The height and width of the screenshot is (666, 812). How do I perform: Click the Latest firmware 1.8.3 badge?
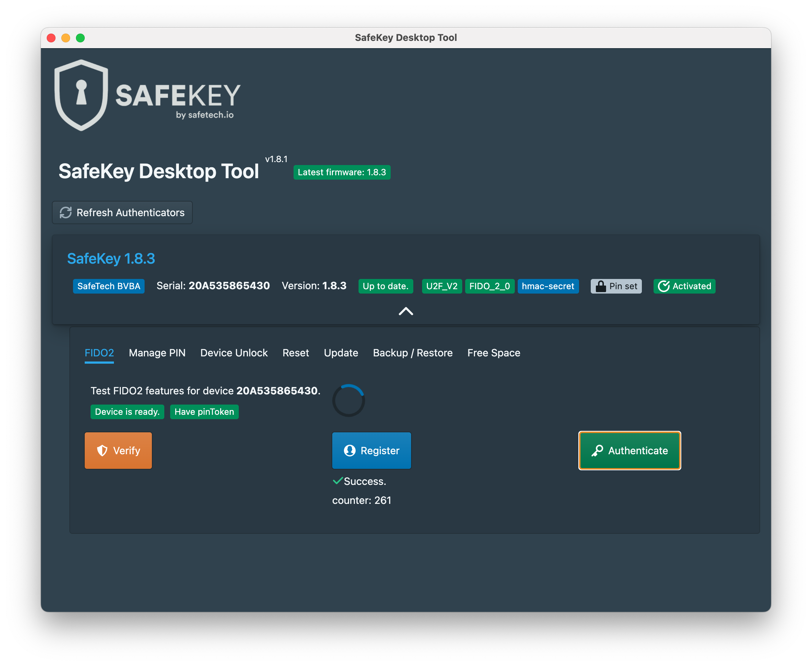tap(341, 172)
